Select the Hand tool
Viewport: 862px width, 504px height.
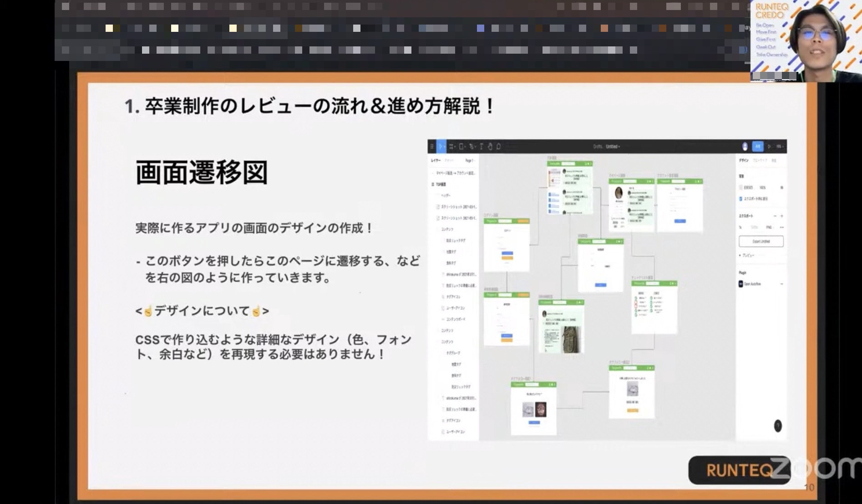click(x=490, y=146)
